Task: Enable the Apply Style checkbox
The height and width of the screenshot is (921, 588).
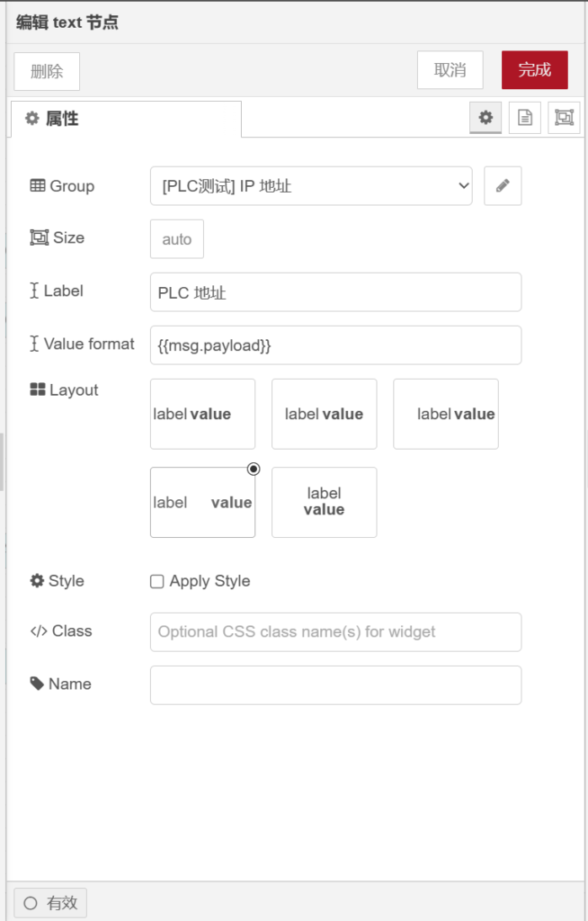Action: (157, 582)
